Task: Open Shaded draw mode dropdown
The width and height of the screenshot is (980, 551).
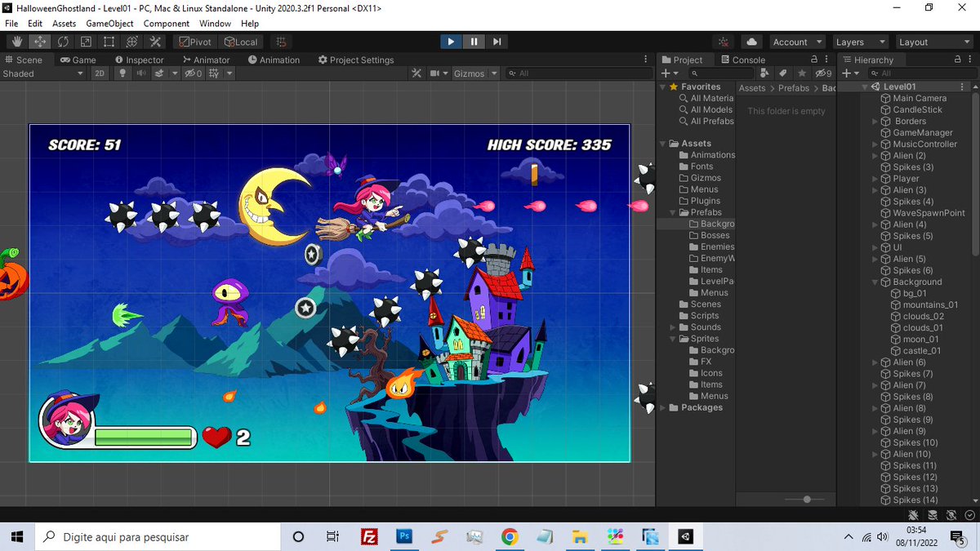Action: click(42, 73)
